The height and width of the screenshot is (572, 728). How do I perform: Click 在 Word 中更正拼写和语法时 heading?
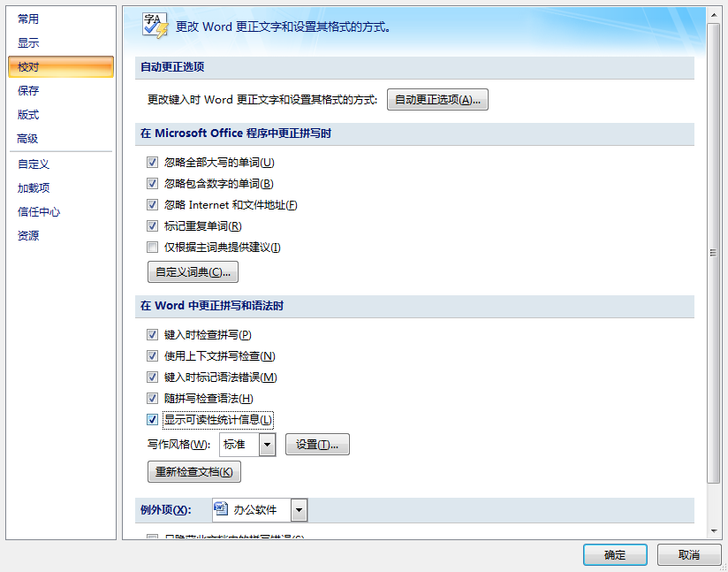tap(212, 306)
